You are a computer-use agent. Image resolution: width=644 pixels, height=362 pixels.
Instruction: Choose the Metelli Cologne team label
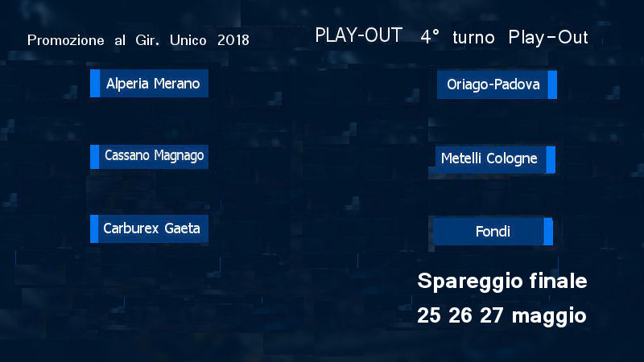(489, 158)
